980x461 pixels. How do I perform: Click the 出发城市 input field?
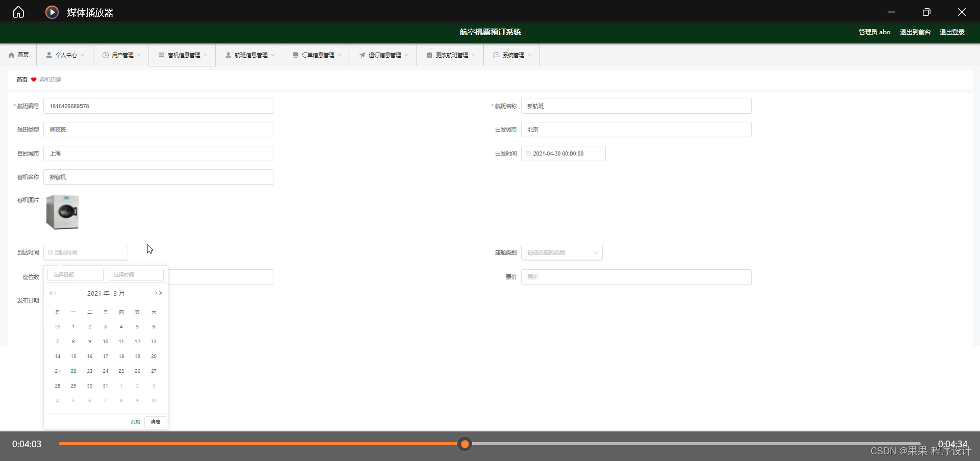click(636, 130)
